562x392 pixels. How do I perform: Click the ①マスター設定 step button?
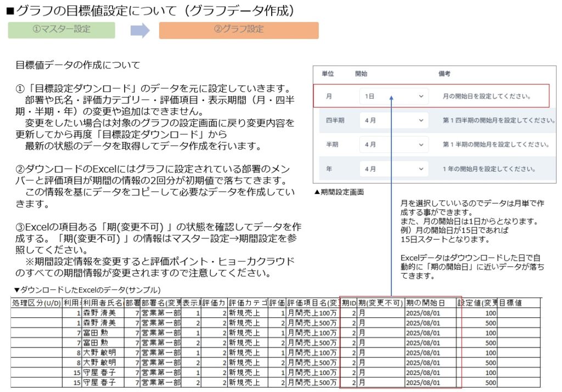(61, 30)
